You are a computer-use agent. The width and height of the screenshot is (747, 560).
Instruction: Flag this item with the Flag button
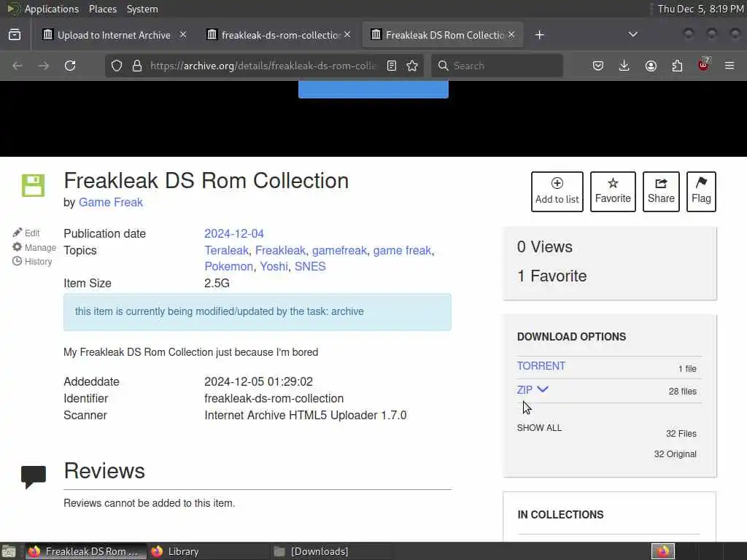click(x=701, y=192)
